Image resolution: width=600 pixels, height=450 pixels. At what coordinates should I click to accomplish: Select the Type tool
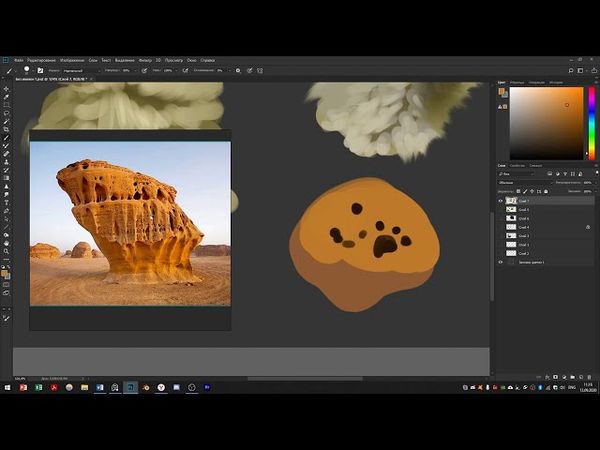[7, 203]
